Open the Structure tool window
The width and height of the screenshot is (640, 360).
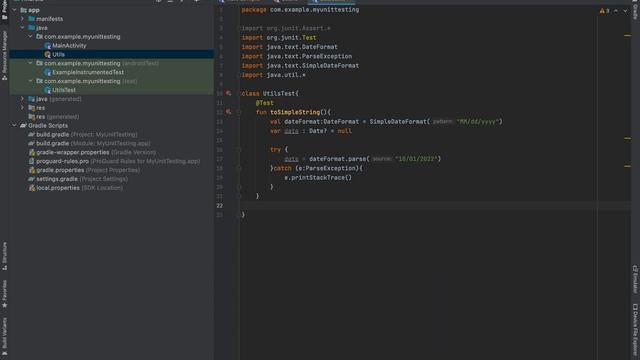(4, 256)
